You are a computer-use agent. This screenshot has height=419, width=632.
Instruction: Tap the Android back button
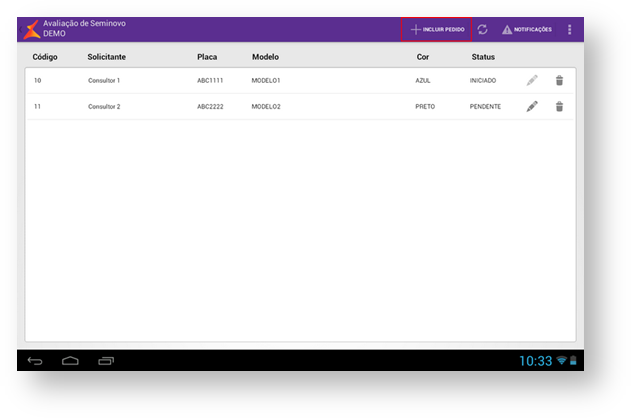coord(35,361)
